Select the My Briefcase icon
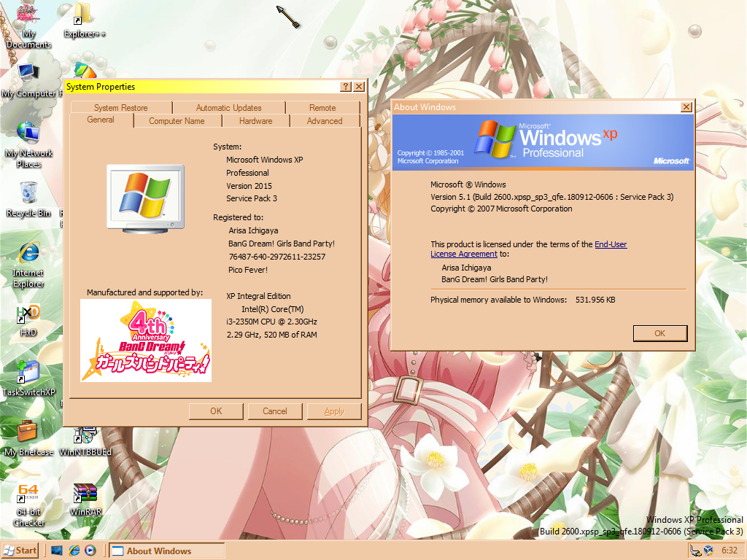Viewport: 747px width, 560px height. 28,439
